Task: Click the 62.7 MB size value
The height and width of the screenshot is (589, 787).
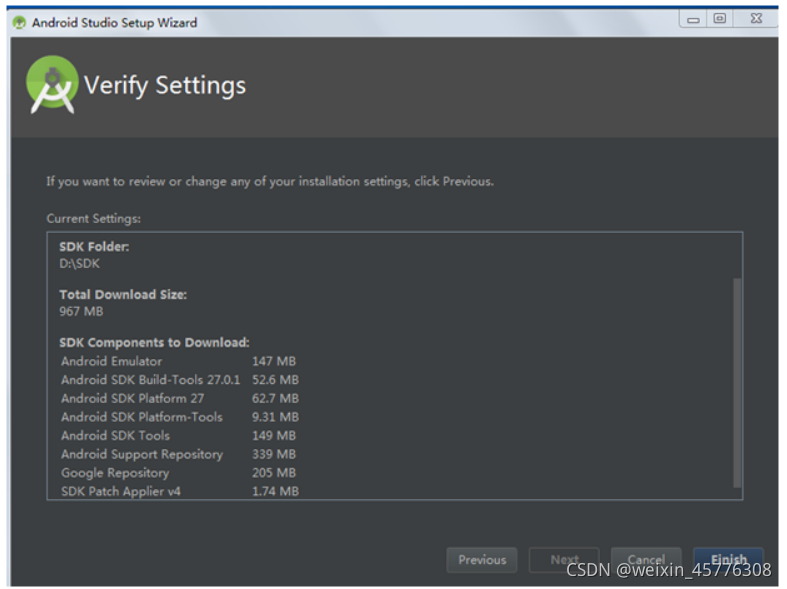Action: pos(276,398)
